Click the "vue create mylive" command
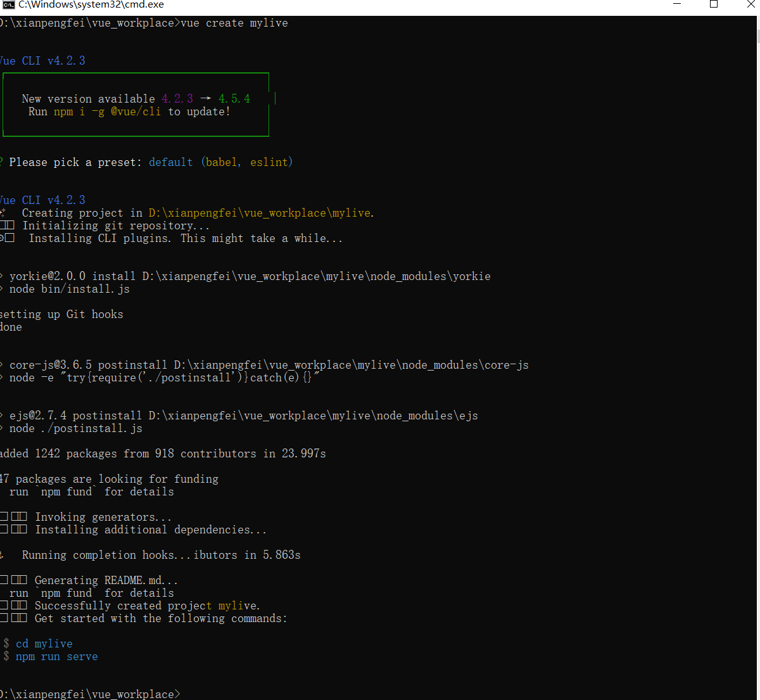Image resolution: width=760 pixels, height=700 pixels. 234,23
